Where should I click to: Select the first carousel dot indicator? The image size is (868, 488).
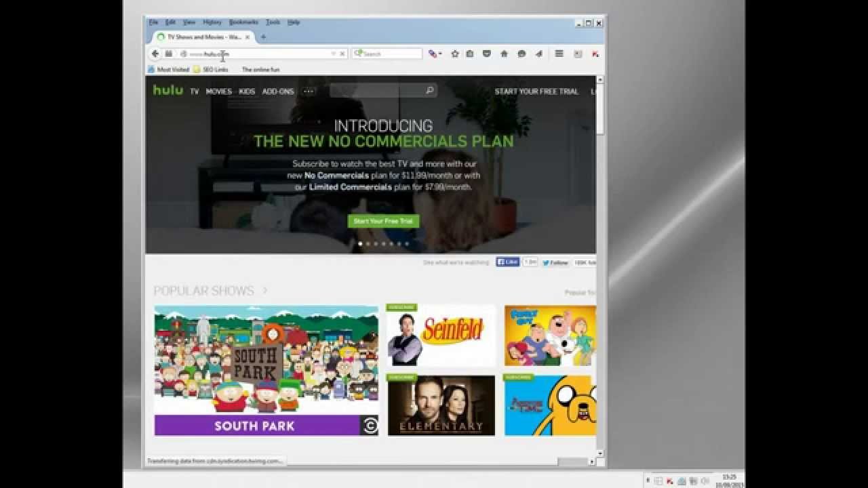coord(360,243)
